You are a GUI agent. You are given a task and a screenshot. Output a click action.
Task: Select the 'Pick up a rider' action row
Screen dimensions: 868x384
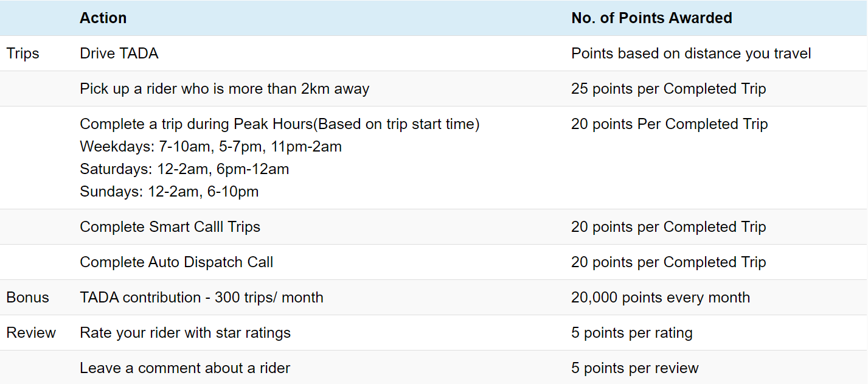(x=224, y=89)
